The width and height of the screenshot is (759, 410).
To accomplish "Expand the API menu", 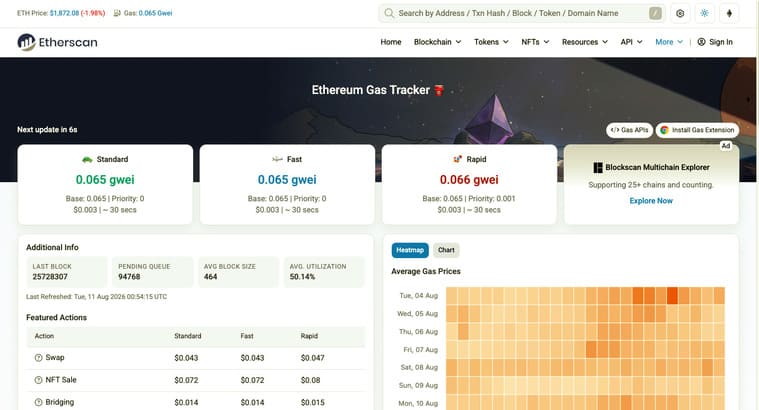I will coord(631,42).
